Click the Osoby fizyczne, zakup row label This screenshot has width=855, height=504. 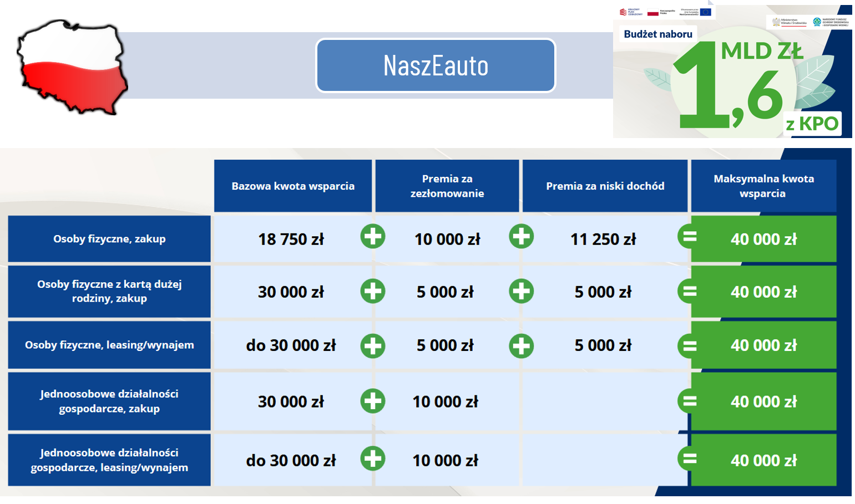(x=109, y=239)
